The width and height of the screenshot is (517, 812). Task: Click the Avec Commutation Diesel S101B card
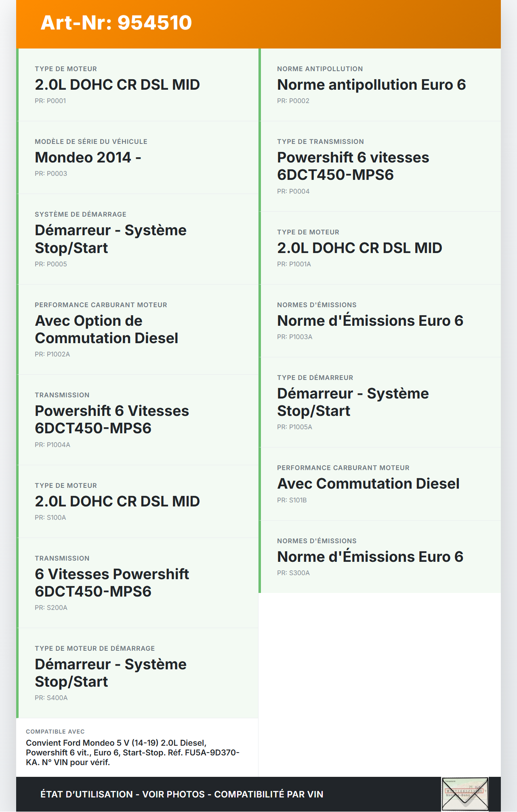[380, 484]
